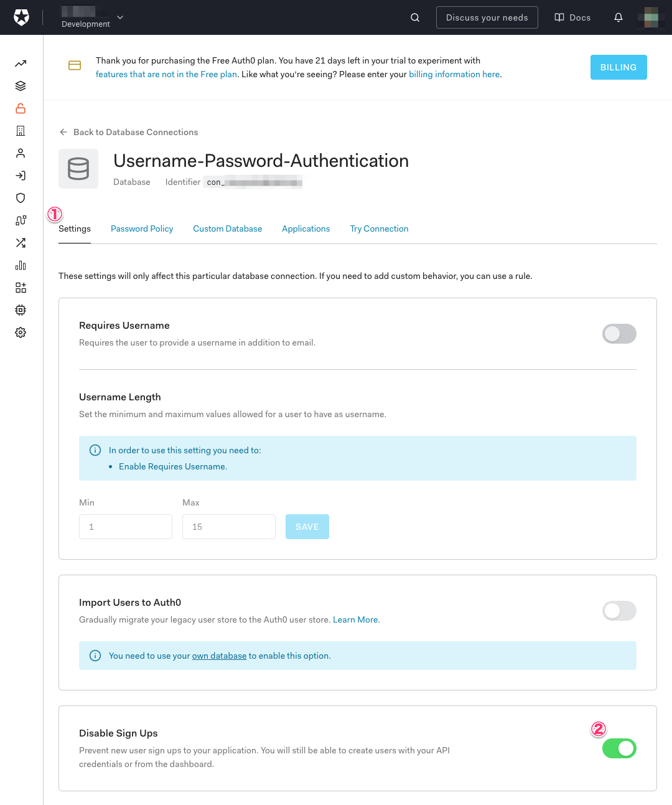Open the Organizations building icon in sidebar
The width and height of the screenshot is (672, 805).
tap(21, 131)
